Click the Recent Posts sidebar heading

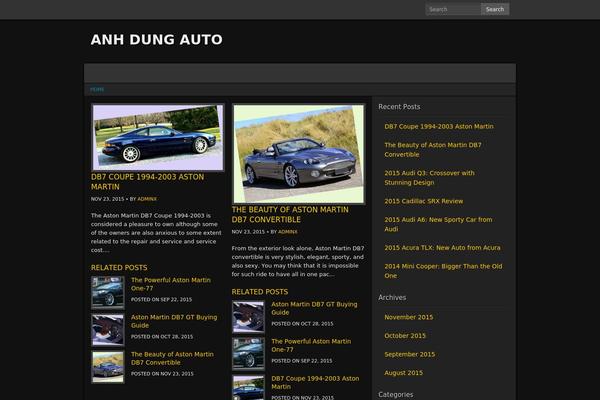tap(399, 107)
